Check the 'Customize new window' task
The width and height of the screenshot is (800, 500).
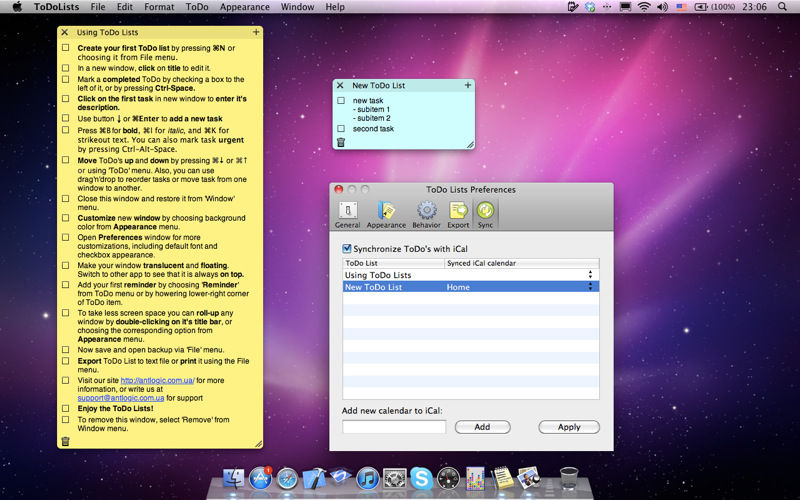[x=66, y=217]
